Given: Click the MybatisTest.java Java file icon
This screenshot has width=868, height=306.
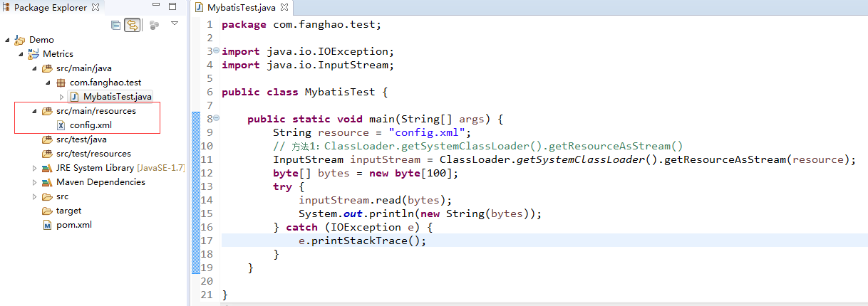Looking at the screenshot, I should pos(73,97).
